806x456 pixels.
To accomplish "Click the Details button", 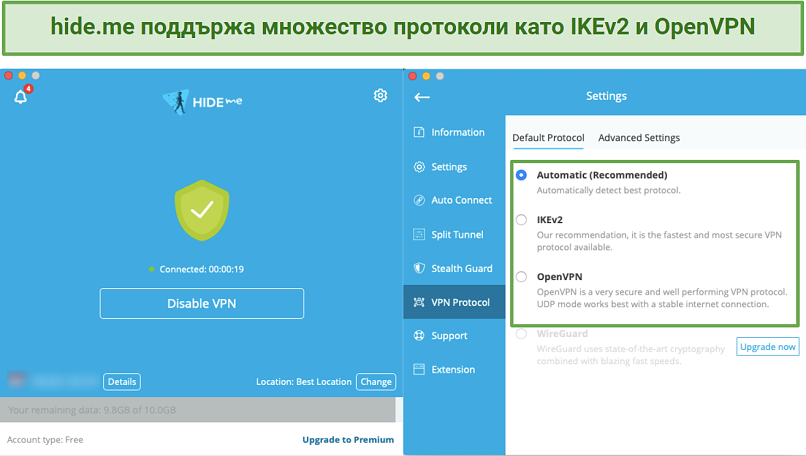I will [x=122, y=382].
